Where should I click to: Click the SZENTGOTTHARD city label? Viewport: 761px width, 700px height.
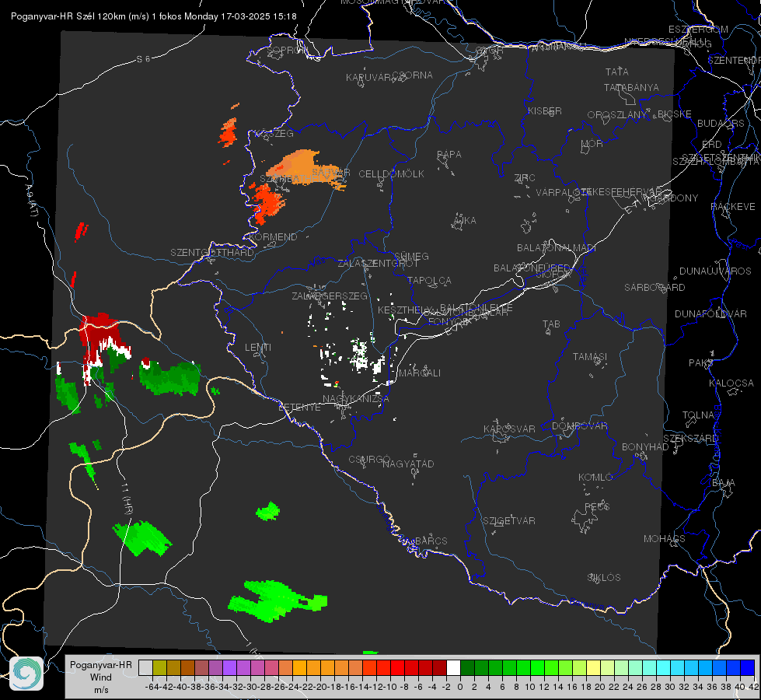pyautogui.click(x=212, y=253)
